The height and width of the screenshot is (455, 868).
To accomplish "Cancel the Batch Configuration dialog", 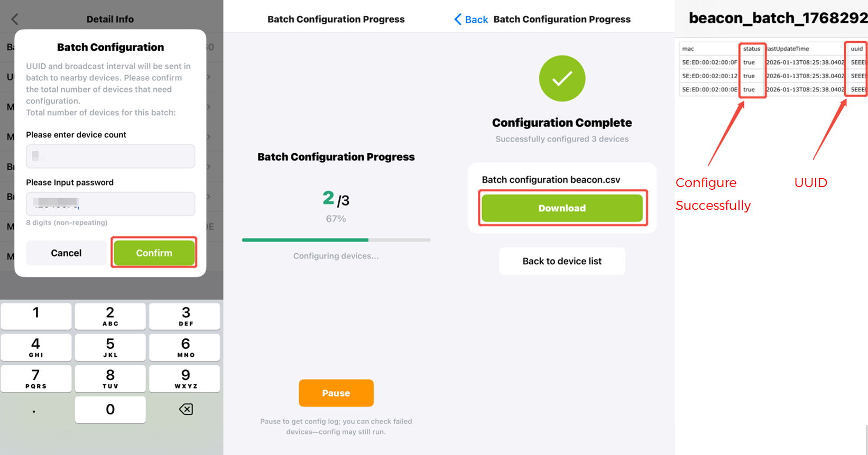I will coord(66,253).
